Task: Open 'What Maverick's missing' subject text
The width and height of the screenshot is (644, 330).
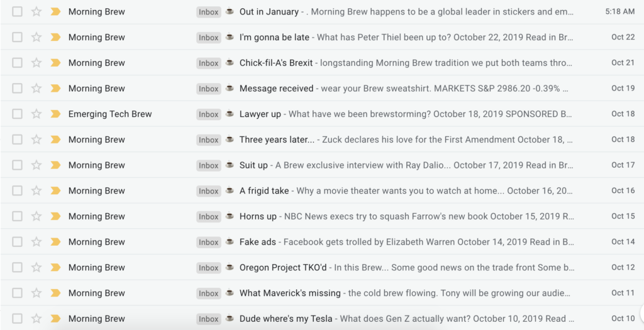Action: (x=290, y=293)
